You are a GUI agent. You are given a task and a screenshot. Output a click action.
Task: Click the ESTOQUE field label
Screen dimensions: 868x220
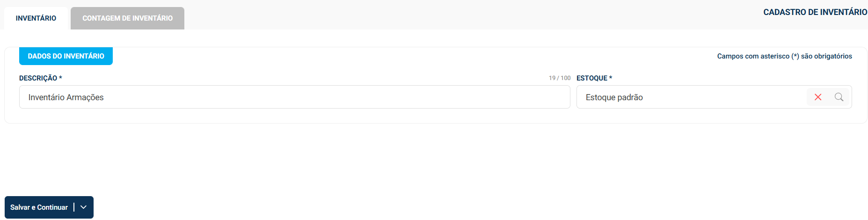[x=591, y=78]
